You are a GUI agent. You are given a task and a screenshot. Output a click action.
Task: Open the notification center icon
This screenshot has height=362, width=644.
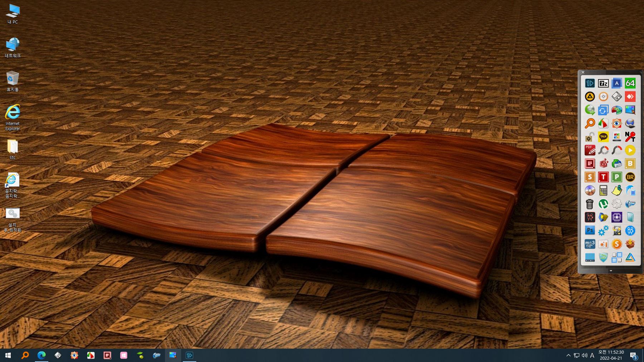[633, 356]
